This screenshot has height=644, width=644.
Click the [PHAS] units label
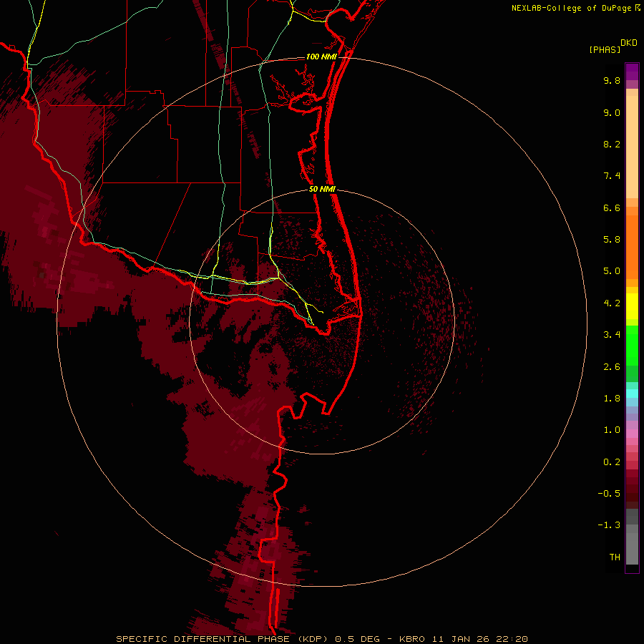pos(605,50)
